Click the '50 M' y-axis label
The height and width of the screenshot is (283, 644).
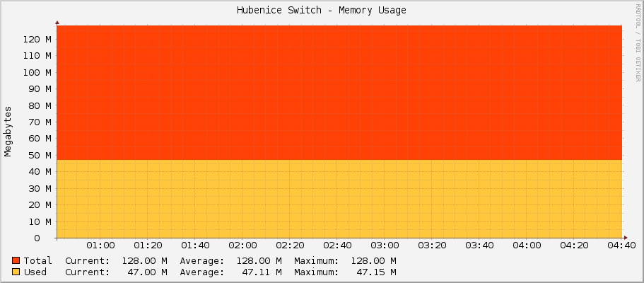tap(40, 156)
